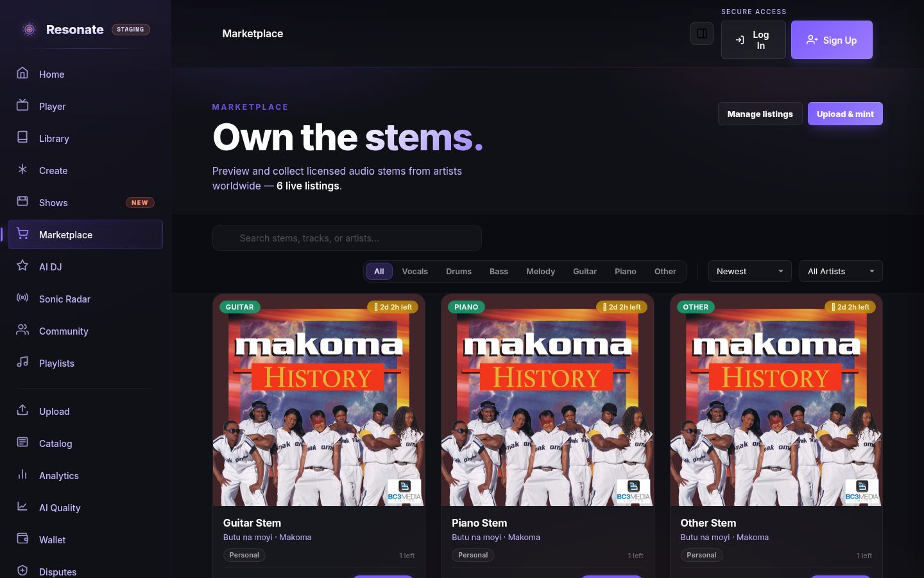Image resolution: width=924 pixels, height=578 pixels.
Task: Open the Piano Stem cover thumbnail
Action: coord(547,400)
